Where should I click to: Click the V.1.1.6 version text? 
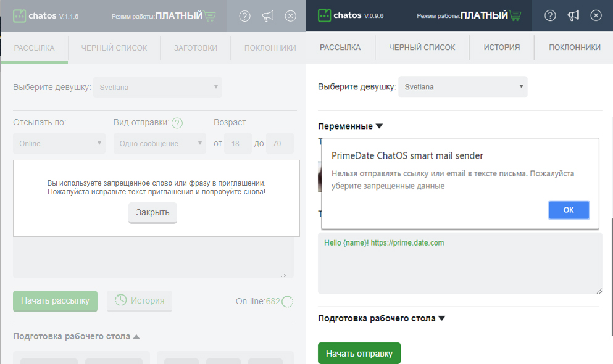tap(69, 17)
